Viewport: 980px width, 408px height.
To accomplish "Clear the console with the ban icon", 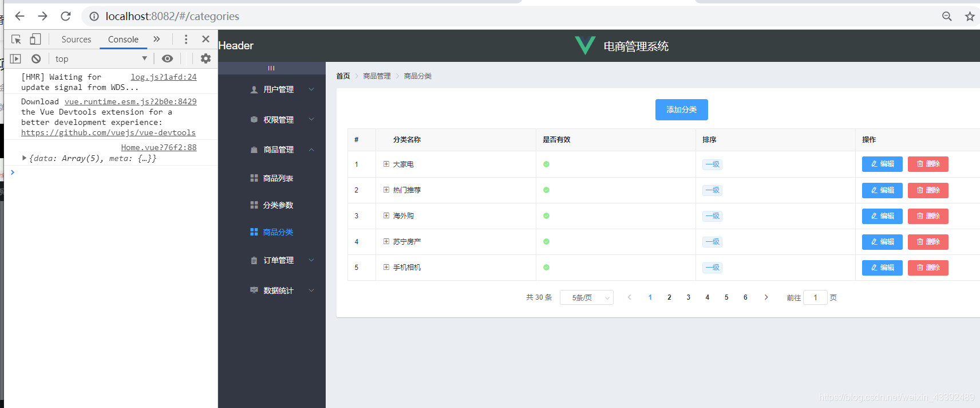I will tap(36, 58).
